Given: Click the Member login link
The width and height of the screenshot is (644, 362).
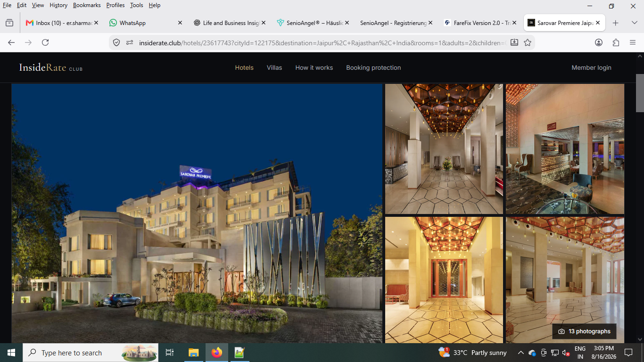Looking at the screenshot, I should [x=591, y=68].
